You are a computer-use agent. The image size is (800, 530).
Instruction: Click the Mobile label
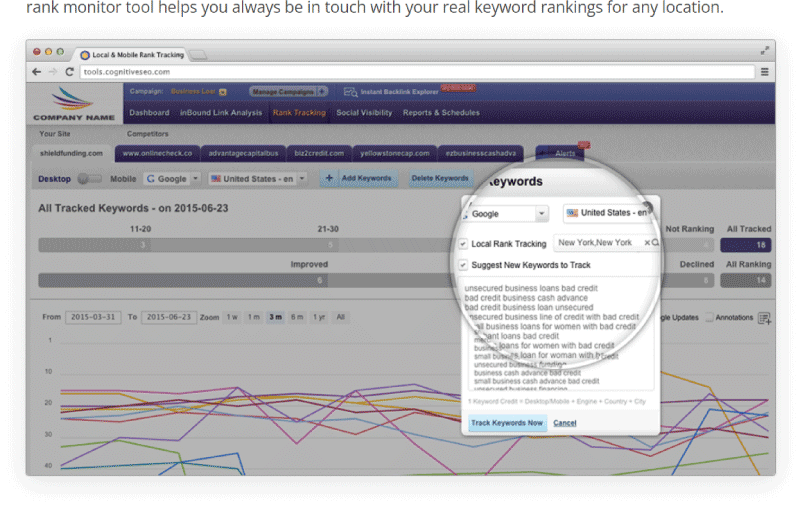123,179
